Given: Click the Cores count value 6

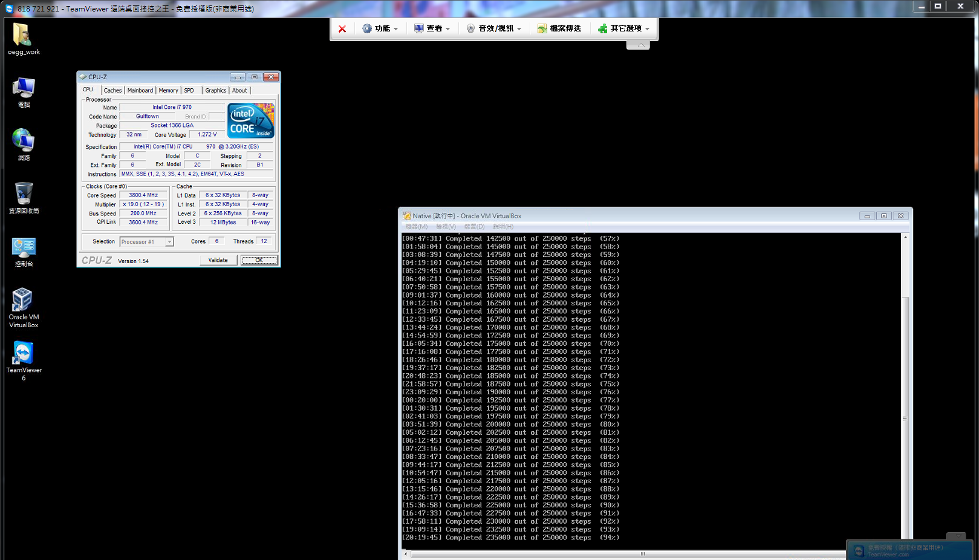Looking at the screenshot, I should click(x=216, y=241).
